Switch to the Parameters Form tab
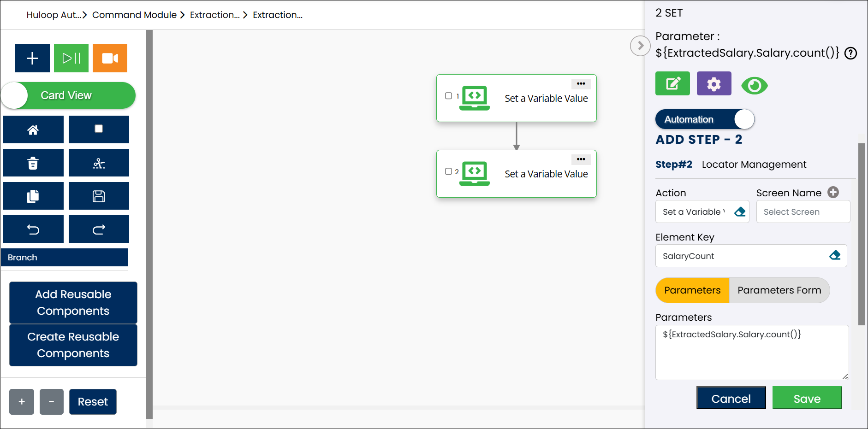 click(x=779, y=290)
